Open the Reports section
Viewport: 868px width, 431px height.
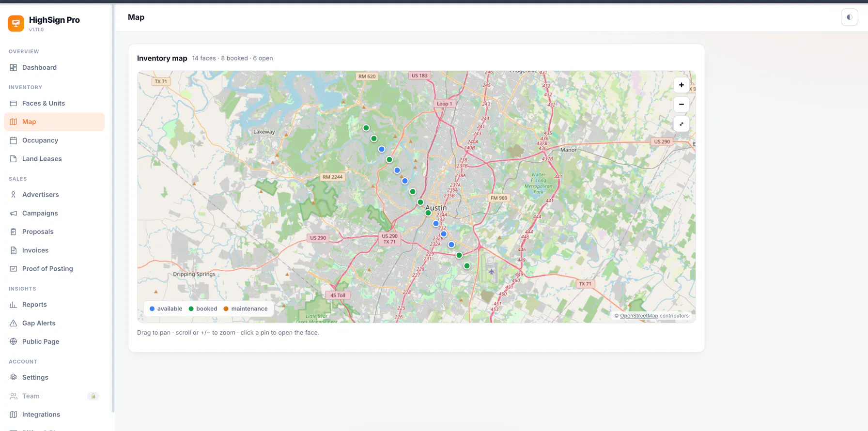click(x=54, y=305)
